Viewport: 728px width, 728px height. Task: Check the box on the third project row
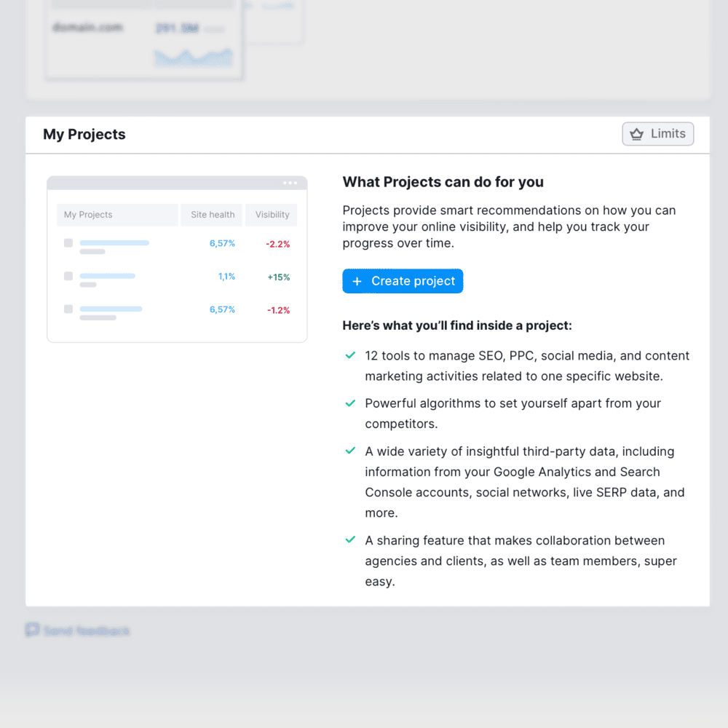[68, 309]
